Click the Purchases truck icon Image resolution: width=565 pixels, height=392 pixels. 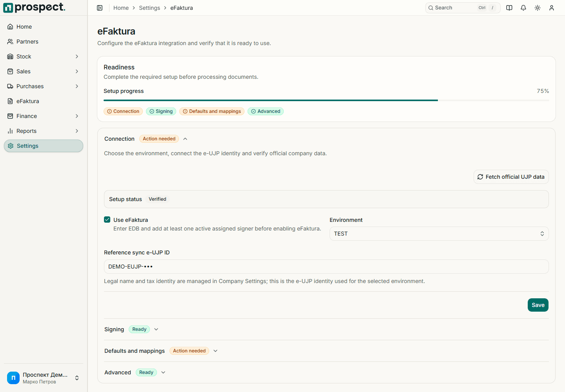[x=10, y=86]
